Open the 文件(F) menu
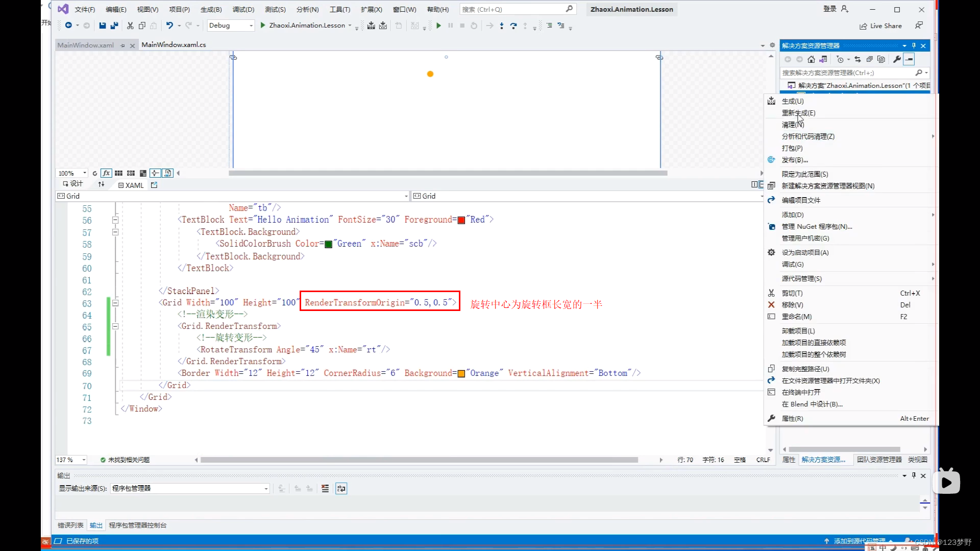980x551 pixels. pos(85,9)
